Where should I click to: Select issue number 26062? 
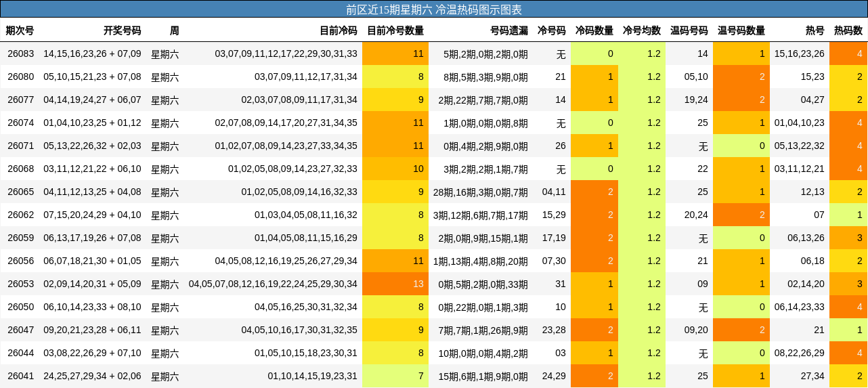pyautogui.click(x=21, y=215)
